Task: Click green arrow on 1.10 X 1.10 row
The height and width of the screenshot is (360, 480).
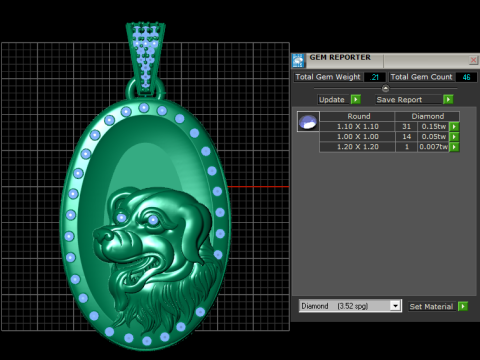Action: click(454, 127)
